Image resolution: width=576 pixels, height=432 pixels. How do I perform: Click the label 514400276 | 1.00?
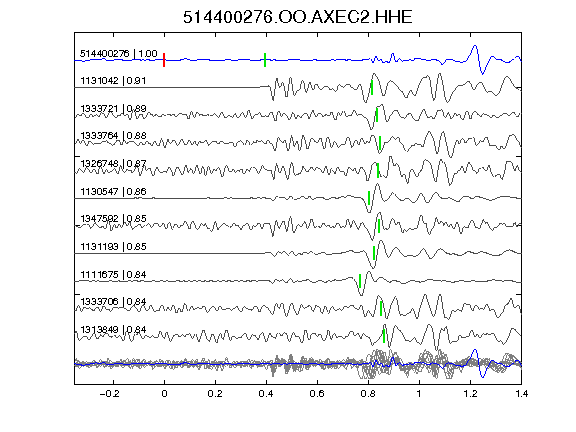click(x=119, y=54)
